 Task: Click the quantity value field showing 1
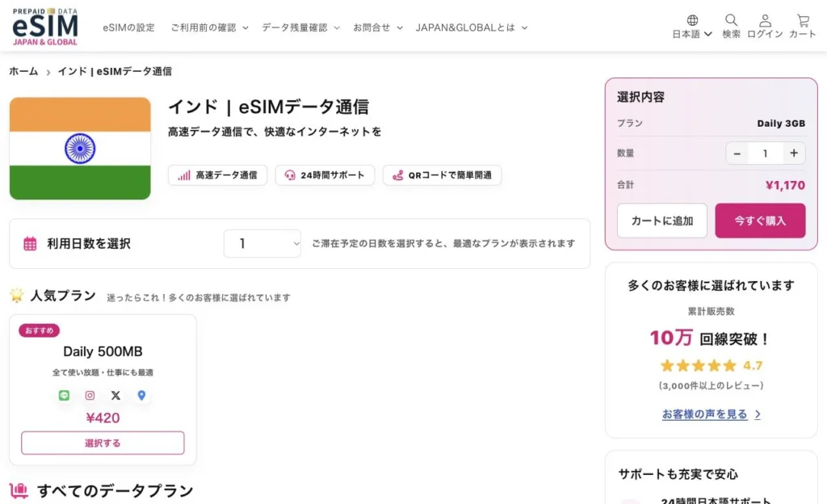(766, 153)
